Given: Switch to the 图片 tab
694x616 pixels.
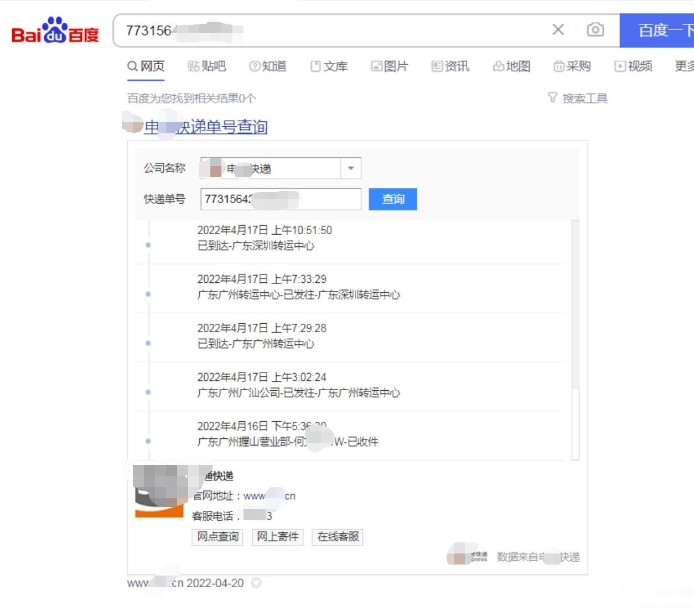Looking at the screenshot, I should click(389, 66).
